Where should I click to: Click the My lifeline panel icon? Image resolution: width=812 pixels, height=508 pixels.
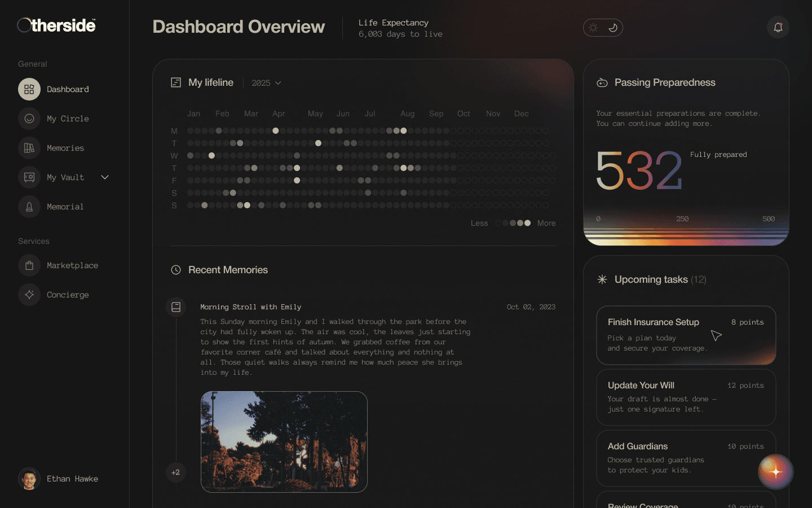coord(176,82)
